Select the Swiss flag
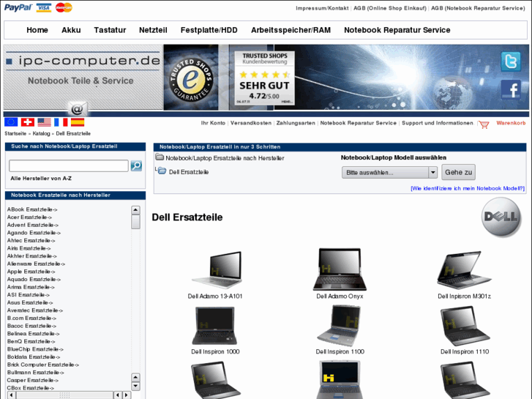Viewport: 532px width, 399px height. 28,122
